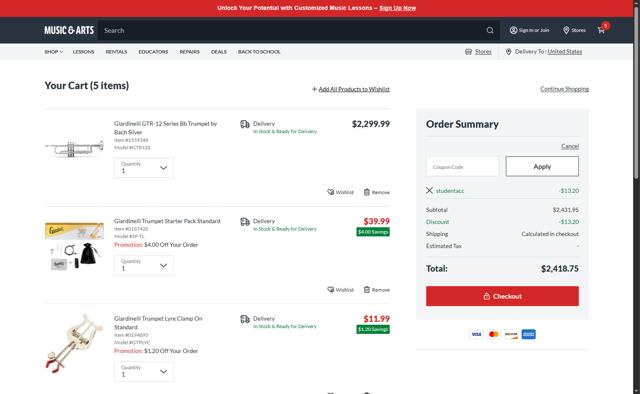Click the Trumpet Lyre Clamp thumbnail
The width and height of the screenshot is (640, 394).
(x=74, y=343)
